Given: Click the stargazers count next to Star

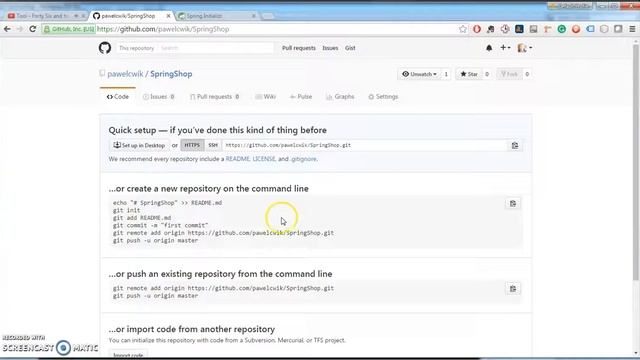Looking at the screenshot, I should click(487, 74).
